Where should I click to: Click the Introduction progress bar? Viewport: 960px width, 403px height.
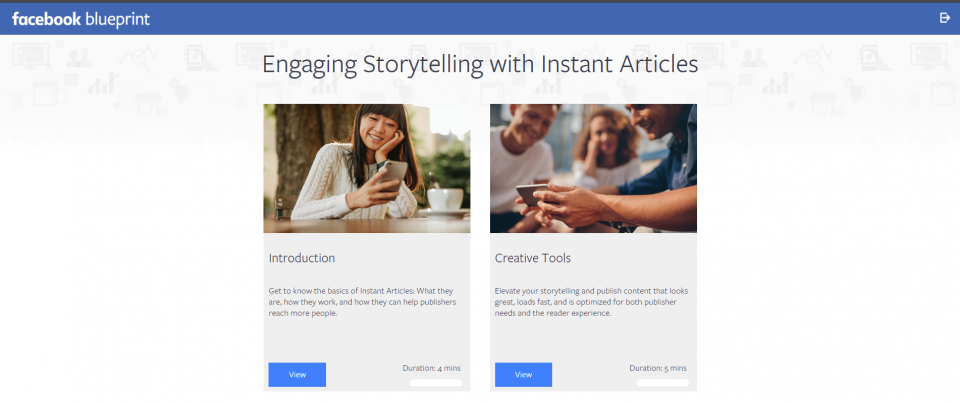tap(436, 383)
